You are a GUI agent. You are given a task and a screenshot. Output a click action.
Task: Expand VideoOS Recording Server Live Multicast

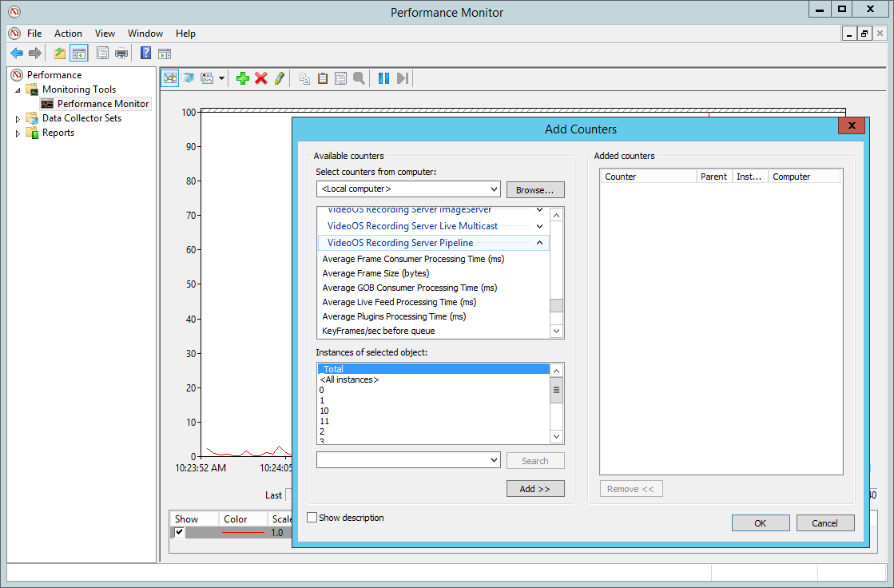click(539, 226)
